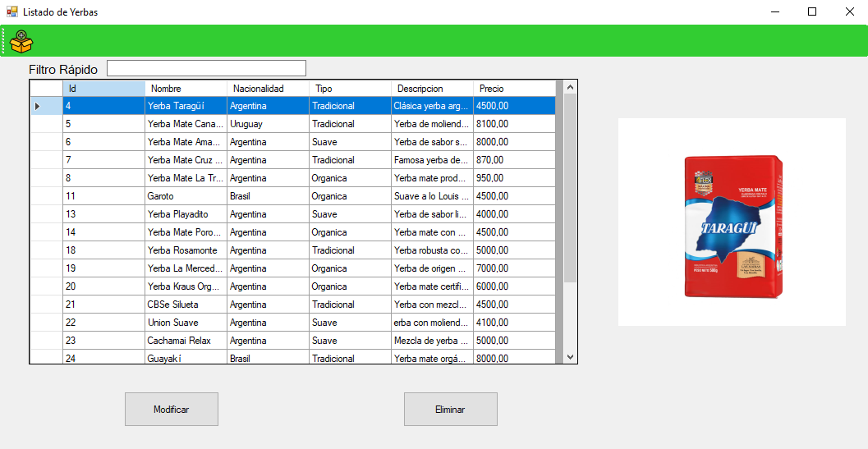Select the Garoto row name cell
Viewport: 868px width, 449px height.
tap(186, 196)
